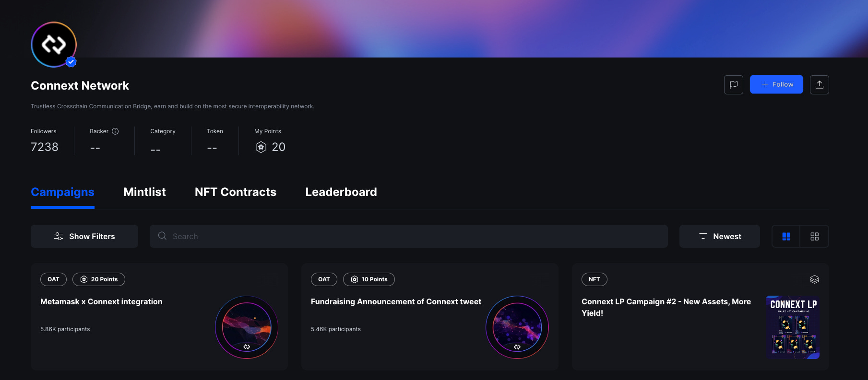Open the NFT Contracts tab

[236, 192]
